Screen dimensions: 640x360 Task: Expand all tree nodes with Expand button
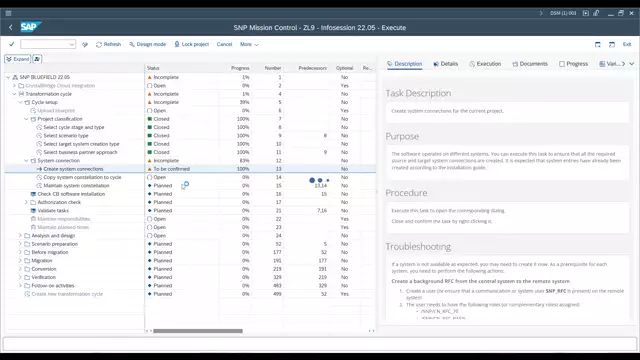pos(18,59)
